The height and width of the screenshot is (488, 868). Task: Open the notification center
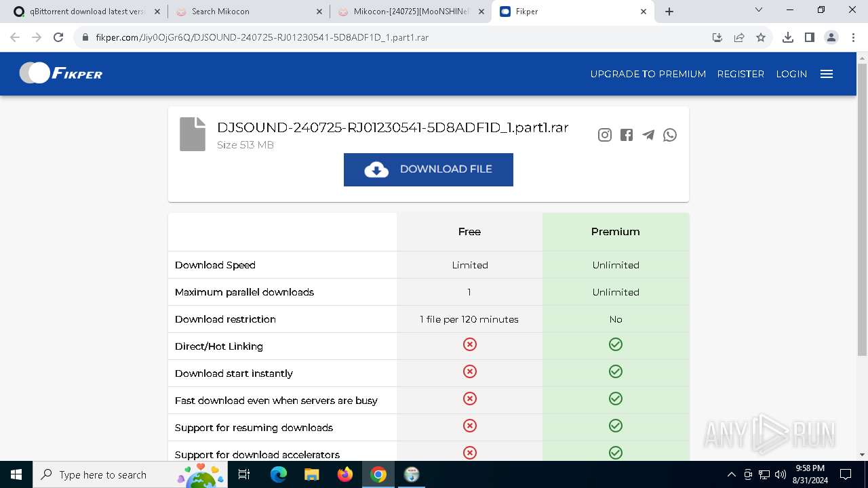[x=846, y=474]
